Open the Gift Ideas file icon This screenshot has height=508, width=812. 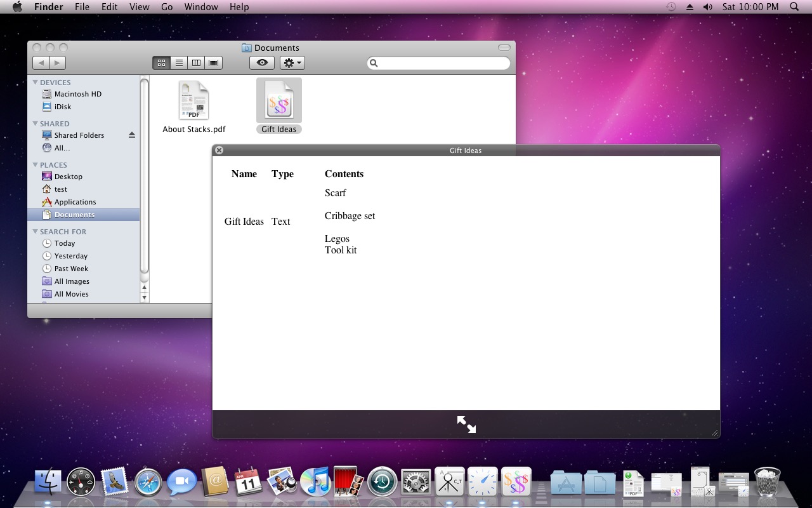(x=279, y=100)
